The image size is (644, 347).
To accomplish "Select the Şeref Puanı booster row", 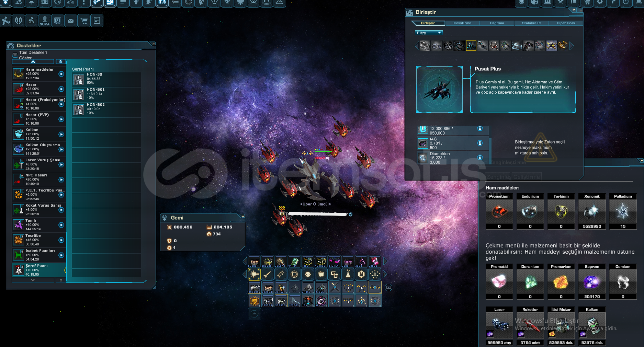I will point(39,270).
